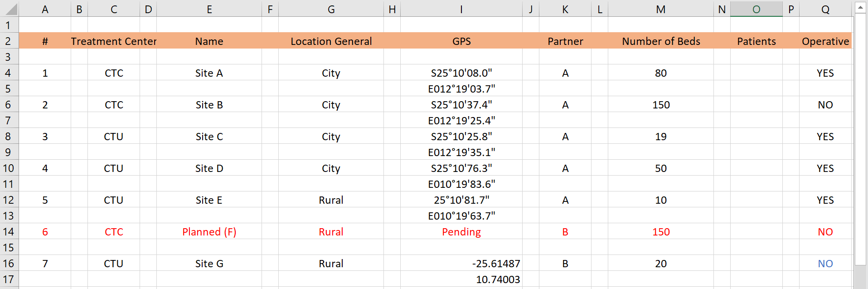Screen dimensions: 868x289
Task: Select the blue NO Operative cell
Action: coord(825,264)
